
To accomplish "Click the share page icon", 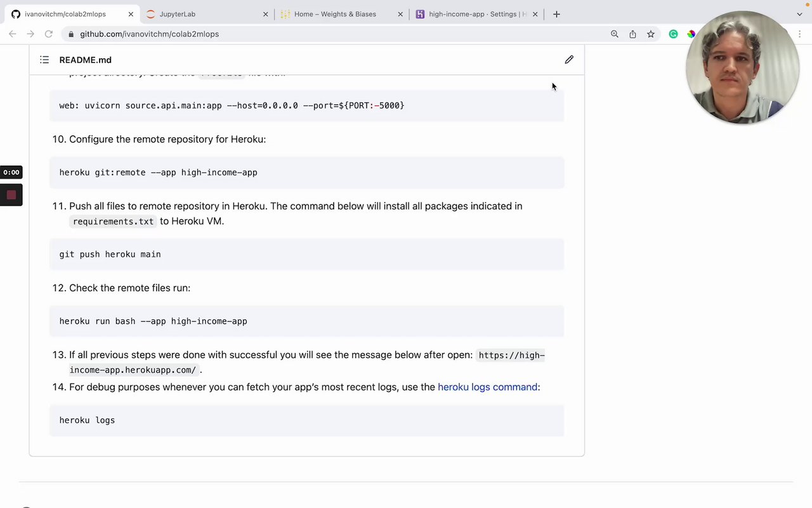I will 632,34.
